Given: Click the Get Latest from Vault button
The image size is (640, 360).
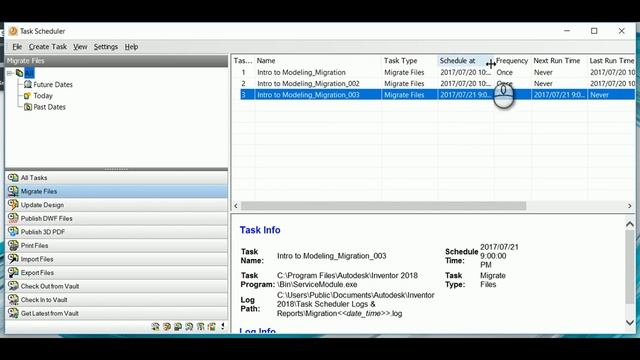Looking at the screenshot, I should click(116, 313).
